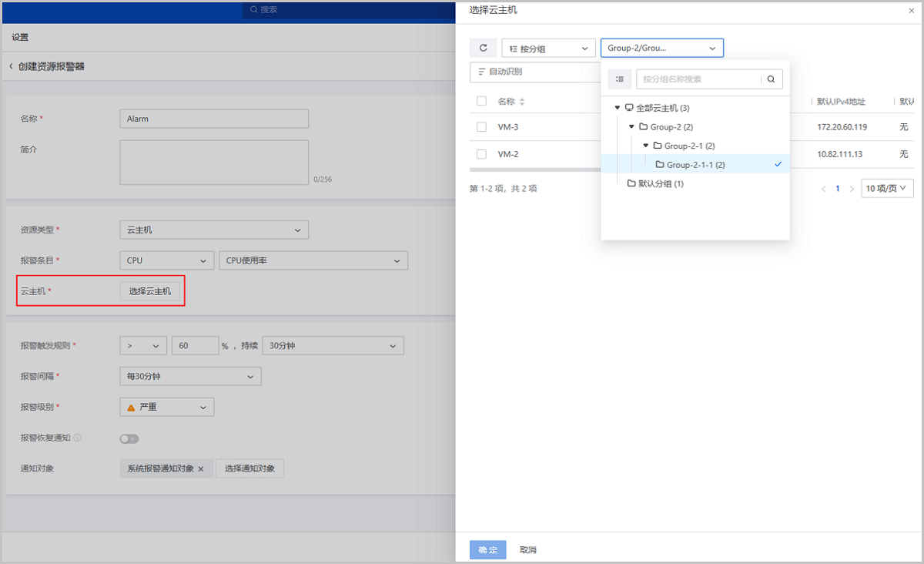Click the sort arrows next to 名称 column
The image size is (924, 564).
click(522, 102)
